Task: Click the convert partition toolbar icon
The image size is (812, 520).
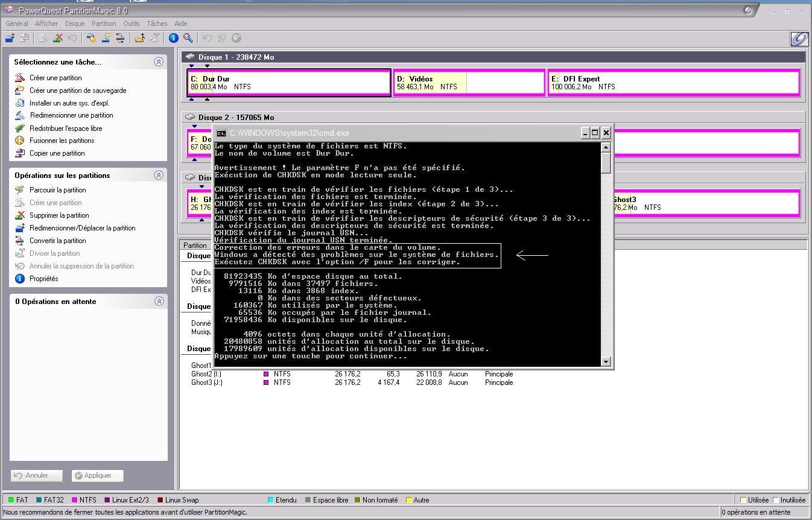Action: (x=120, y=38)
